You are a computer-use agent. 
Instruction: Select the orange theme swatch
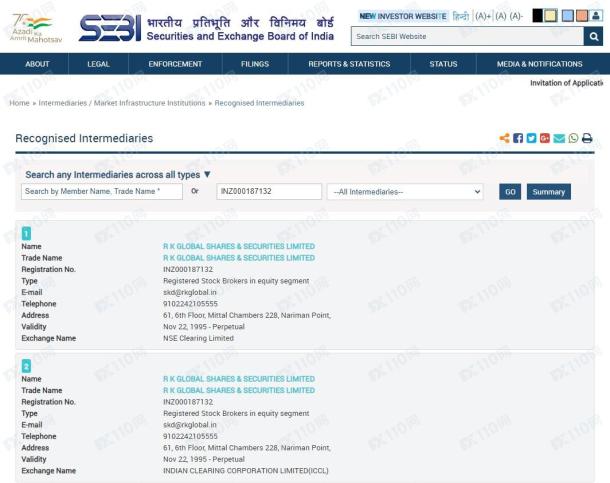582,16
